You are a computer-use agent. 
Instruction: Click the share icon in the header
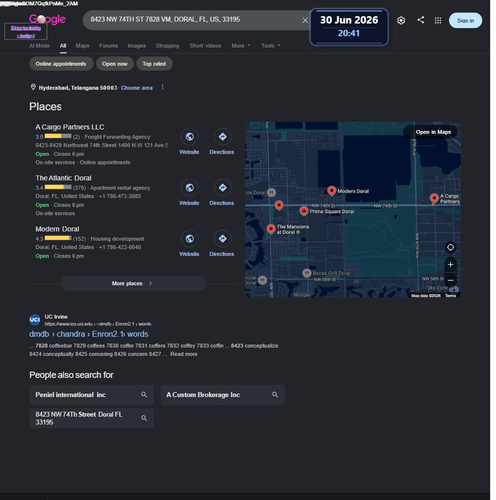pos(421,20)
